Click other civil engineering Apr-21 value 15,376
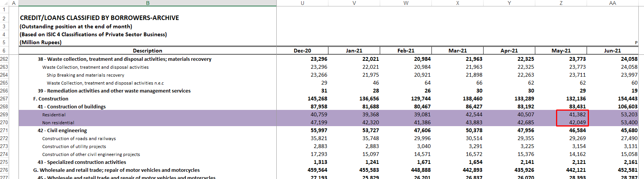Screen dimensions: 644x179 525,154
